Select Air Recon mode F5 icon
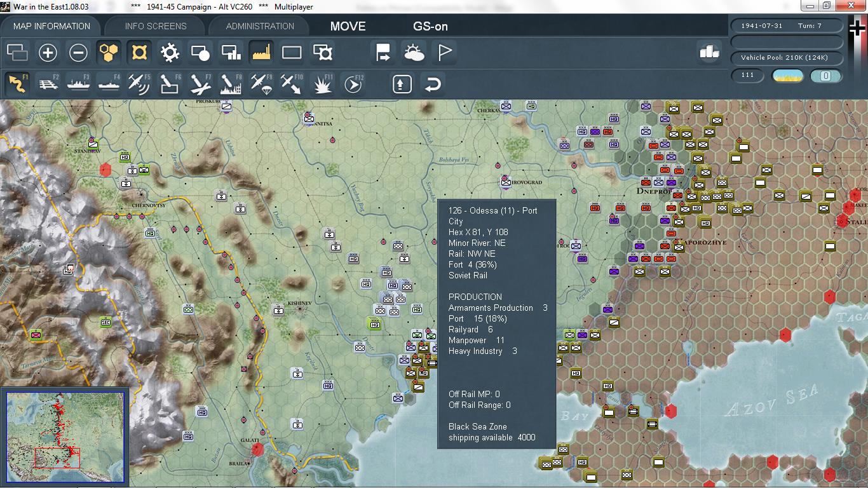The image size is (868, 488). [x=139, y=84]
